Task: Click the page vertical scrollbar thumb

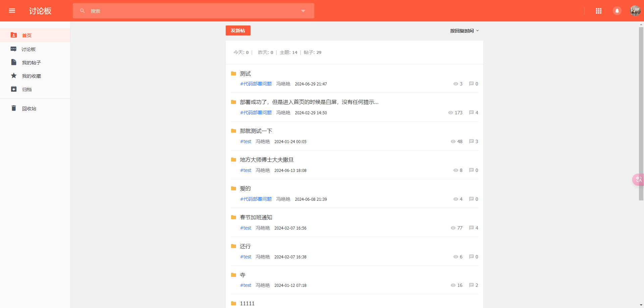Action: click(x=641, y=114)
